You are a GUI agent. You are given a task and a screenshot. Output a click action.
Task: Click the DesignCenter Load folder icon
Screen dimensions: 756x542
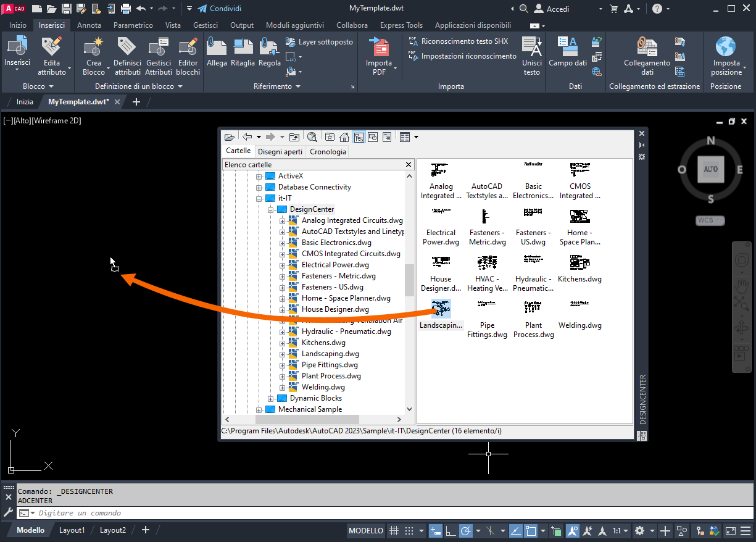click(230, 137)
